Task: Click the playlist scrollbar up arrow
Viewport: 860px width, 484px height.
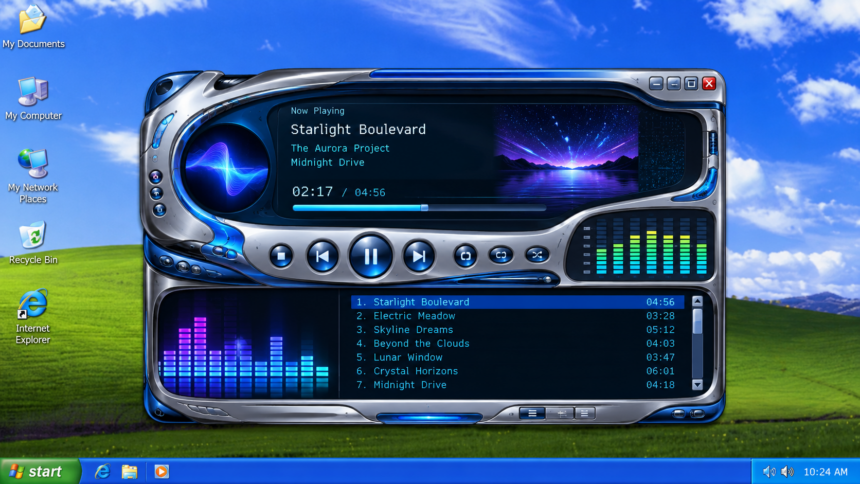Action: pyautogui.click(x=697, y=301)
